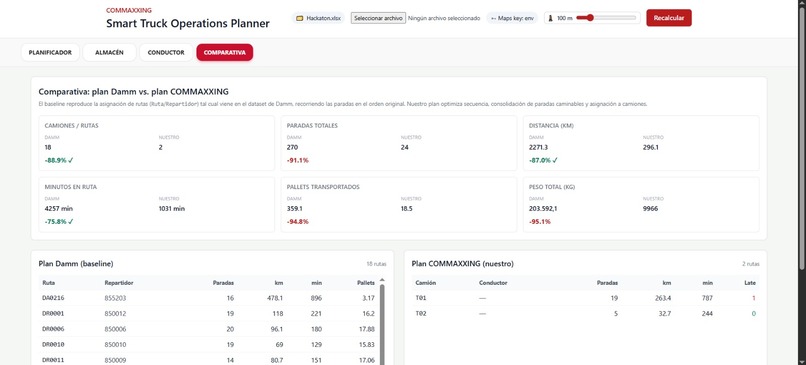Click the Plan Damm (baseline) heading

[76, 264]
